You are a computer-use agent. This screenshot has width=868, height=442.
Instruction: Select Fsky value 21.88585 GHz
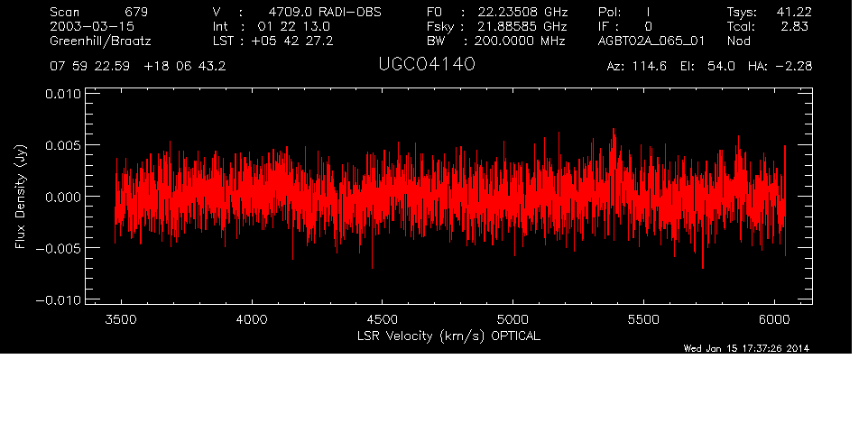522,26
